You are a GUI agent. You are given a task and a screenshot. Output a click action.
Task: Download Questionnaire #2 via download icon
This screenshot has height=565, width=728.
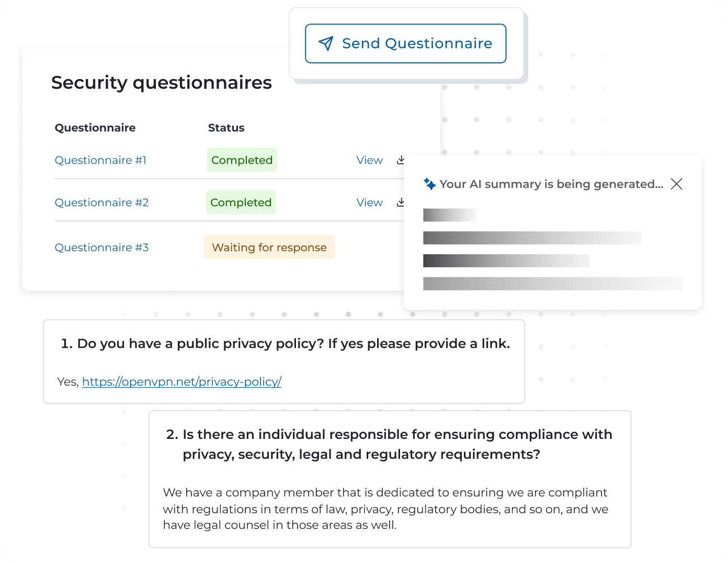pos(400,202)
